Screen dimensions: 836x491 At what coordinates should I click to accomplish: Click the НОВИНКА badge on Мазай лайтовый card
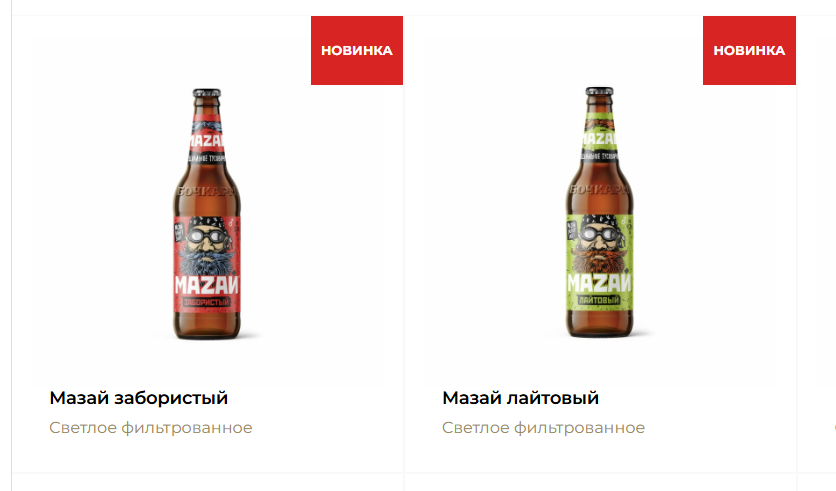pyautogui.click(x=749, y=50)
